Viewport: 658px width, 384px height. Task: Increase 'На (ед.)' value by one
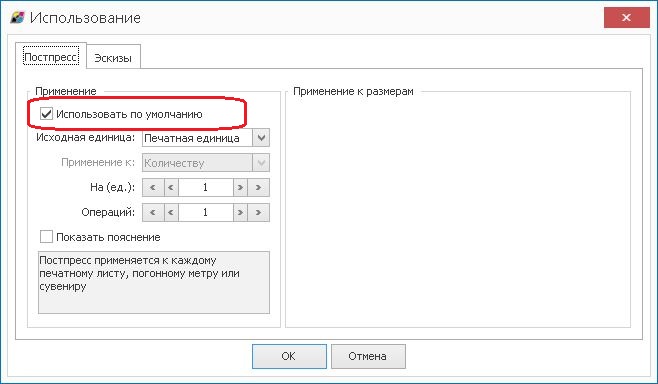[x=240, y=188]
